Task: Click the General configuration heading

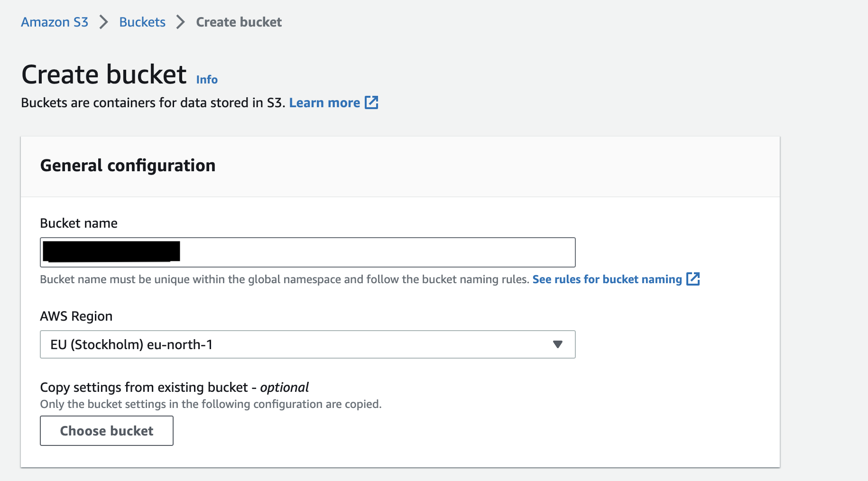Action: tap(128, 166)
